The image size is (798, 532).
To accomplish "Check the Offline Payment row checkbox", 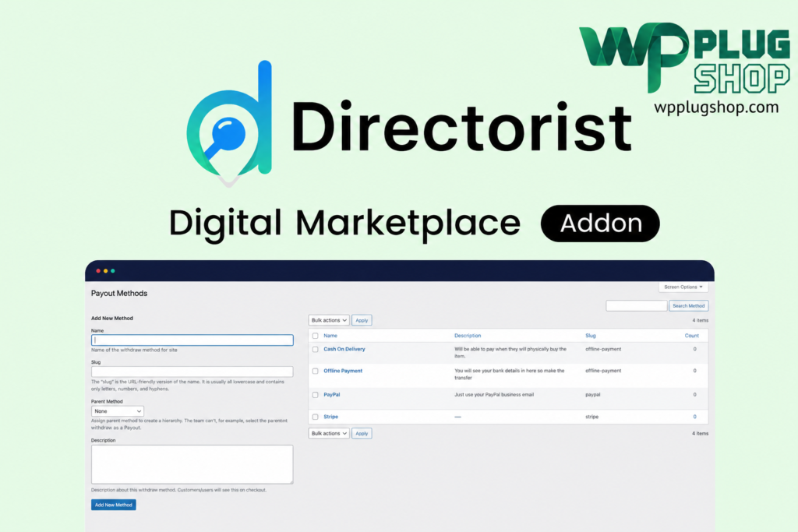I will point(315,372).
